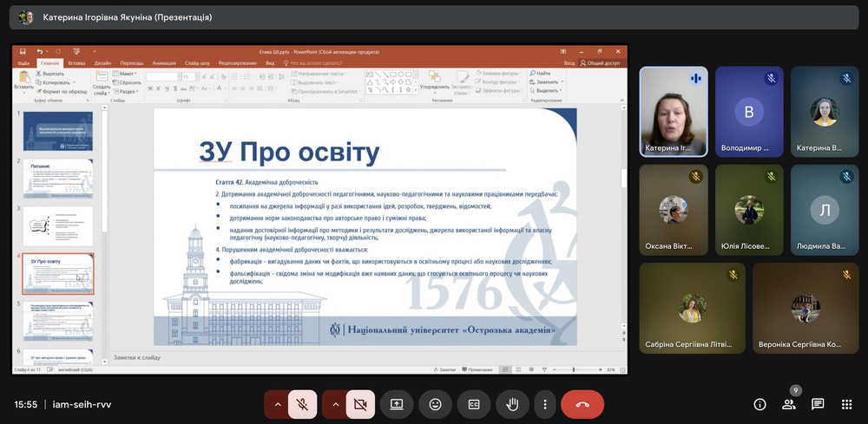Open the meeting details info icon
Screen dimensions: 868x424
point(759,404)
